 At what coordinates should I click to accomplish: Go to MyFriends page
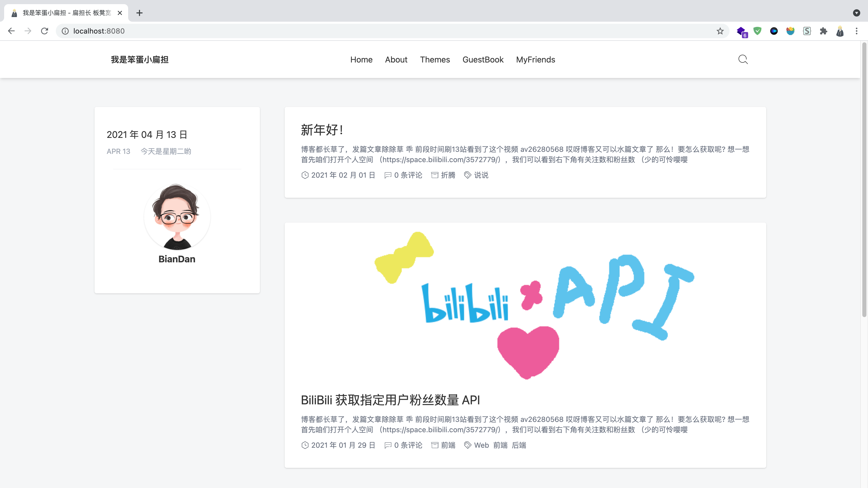pos(536,60)
